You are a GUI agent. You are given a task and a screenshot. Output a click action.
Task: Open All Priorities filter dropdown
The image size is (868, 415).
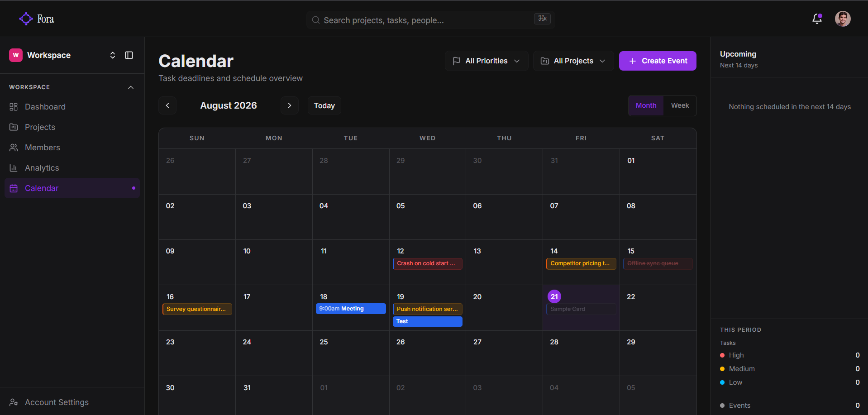coord(486,61)
